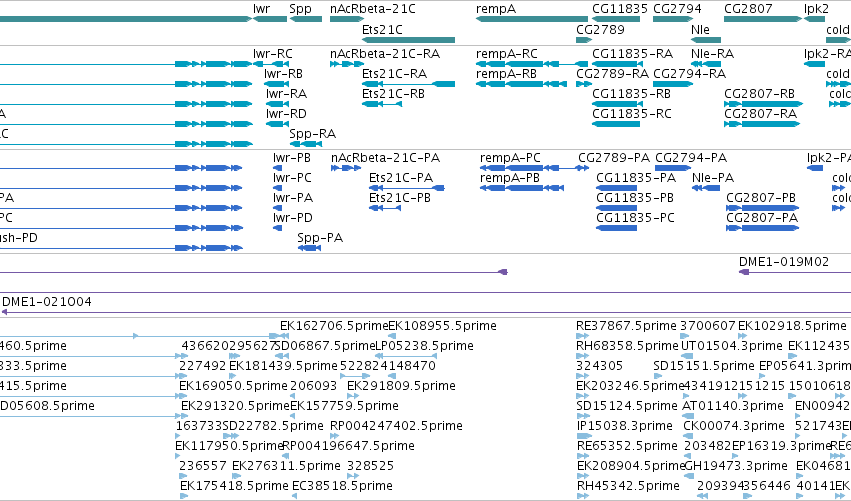Select the lwr-PD protein label

(293, 218)
